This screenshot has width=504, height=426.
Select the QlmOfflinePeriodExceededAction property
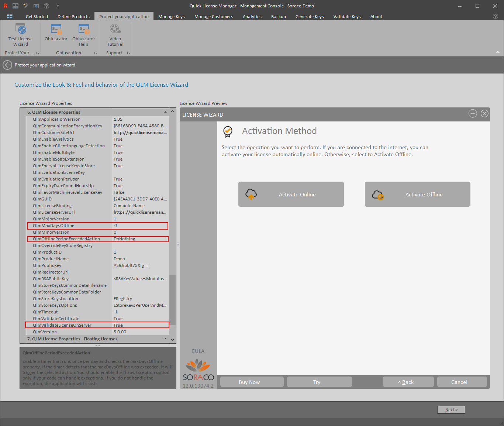click(x=98, y=239)
